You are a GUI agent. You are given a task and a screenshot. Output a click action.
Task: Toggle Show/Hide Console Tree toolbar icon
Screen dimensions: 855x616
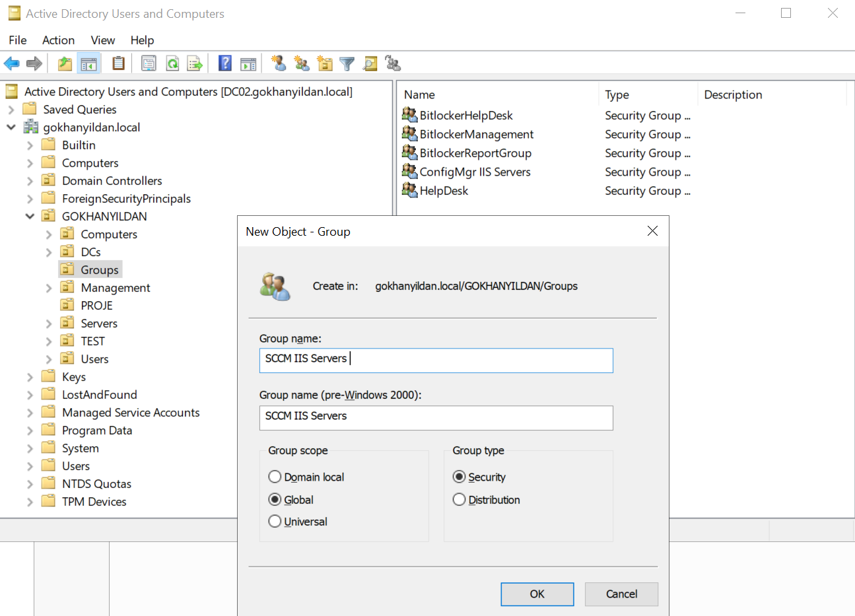88,63
